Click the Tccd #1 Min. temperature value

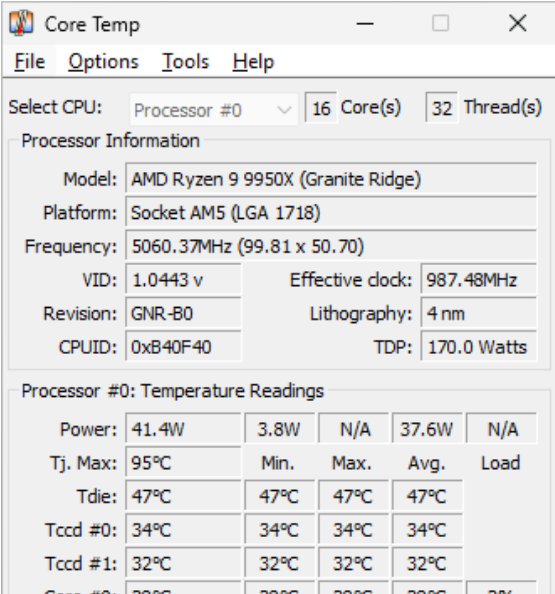coord(279,563)
